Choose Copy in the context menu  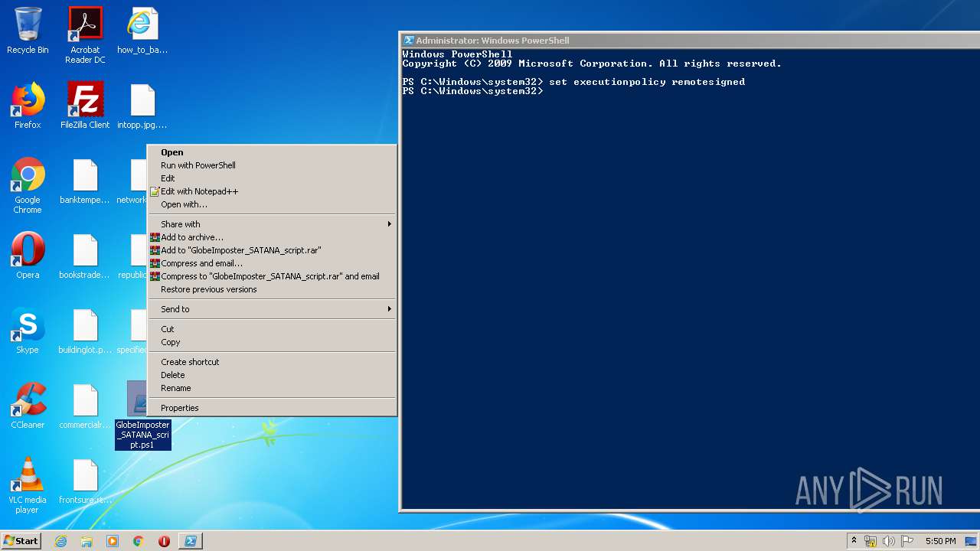(x=272, y=342)
